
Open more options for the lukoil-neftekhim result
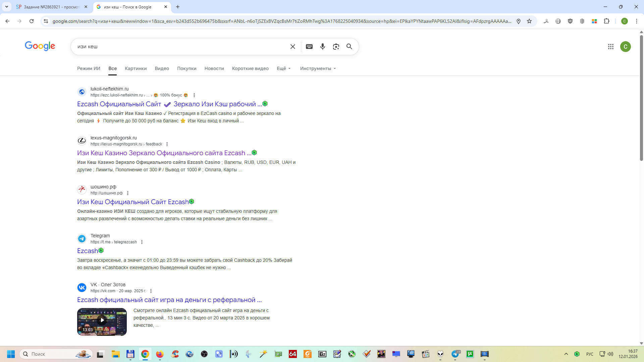pos(194,95)
